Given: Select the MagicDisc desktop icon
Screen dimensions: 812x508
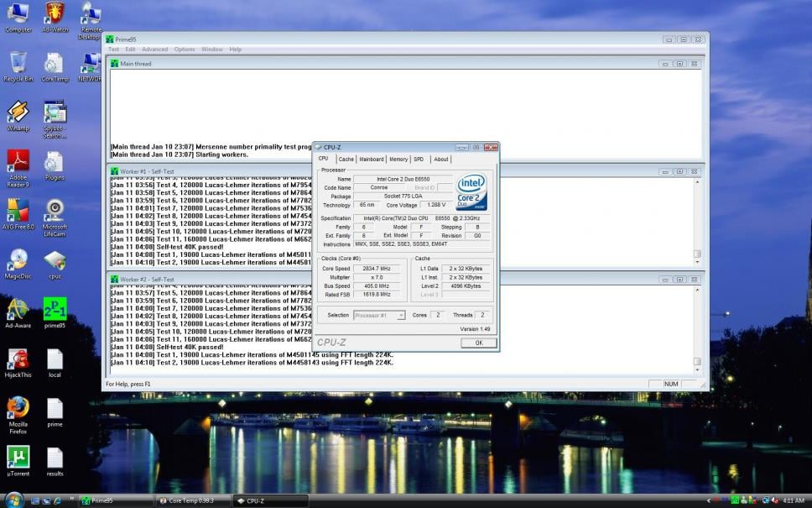Looking at the screenshot, I should (18, 264).
